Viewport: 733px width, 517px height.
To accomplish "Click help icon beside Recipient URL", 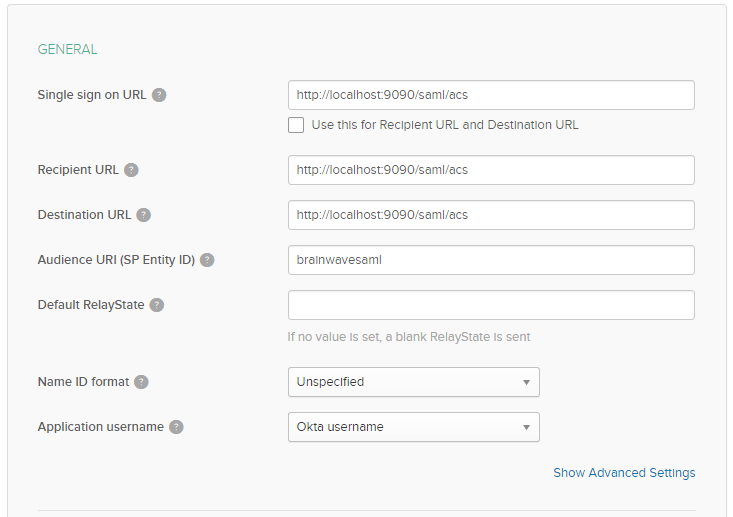I will click(x=131, y=170).
